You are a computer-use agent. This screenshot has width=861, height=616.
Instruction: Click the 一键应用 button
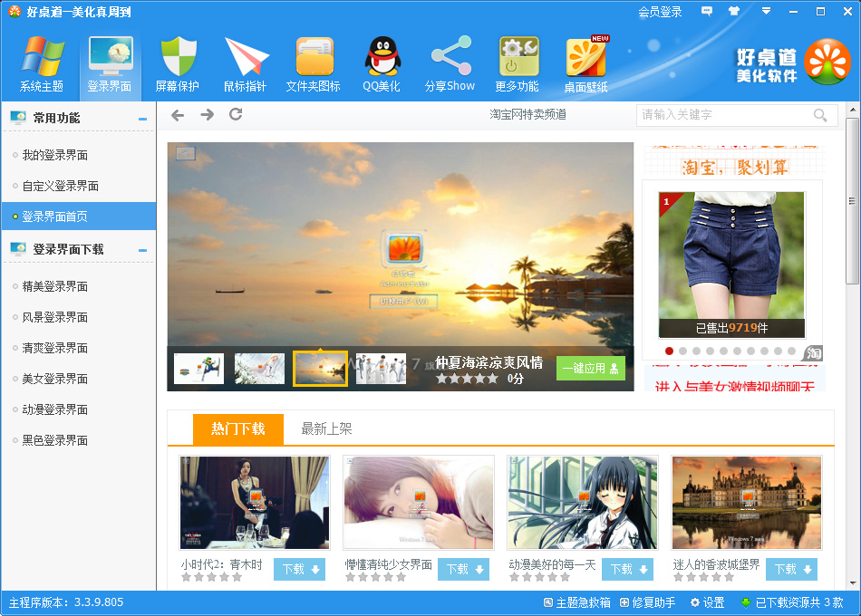tap(590, 369)
